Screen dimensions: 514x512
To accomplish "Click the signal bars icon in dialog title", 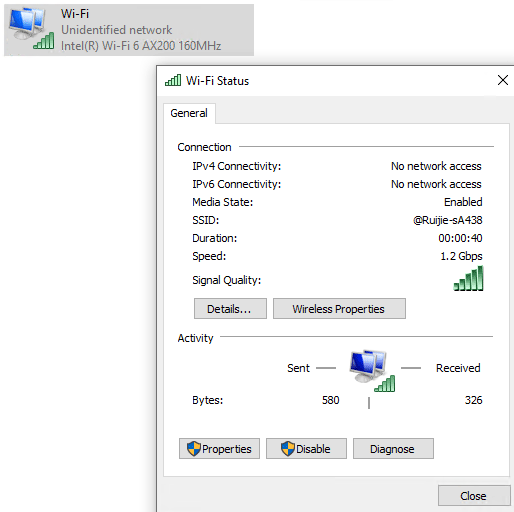I will point(173,80).
